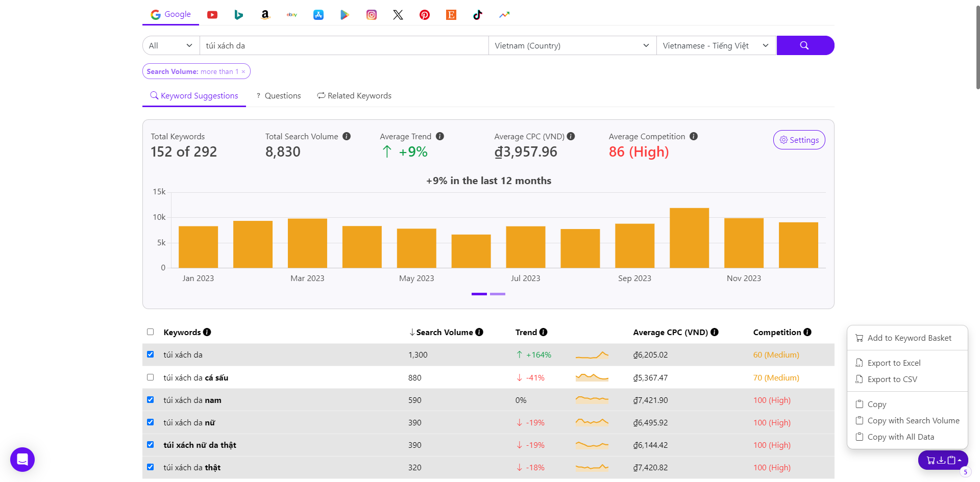
Task: Switch to the Questions tab
Action: click(279, 96)
